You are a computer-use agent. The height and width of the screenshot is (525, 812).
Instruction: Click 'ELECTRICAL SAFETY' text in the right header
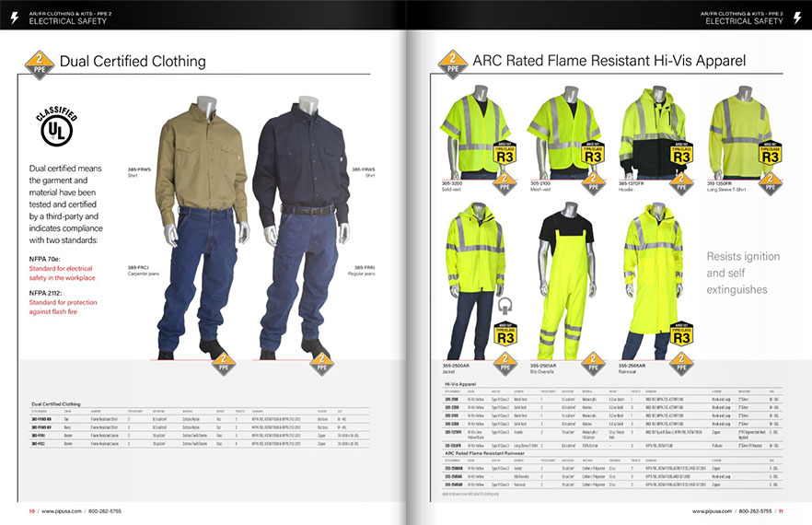(x=744, y=21)
